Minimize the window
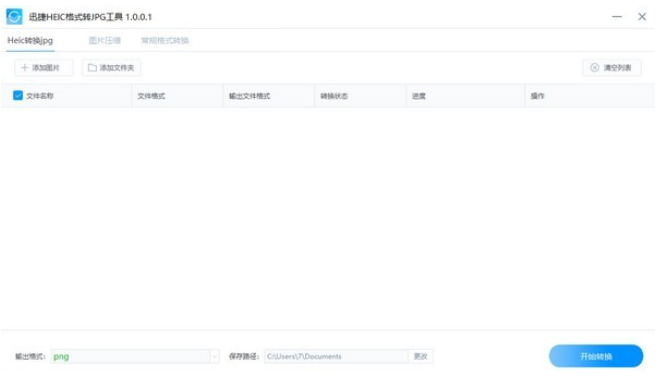This screenshot has width=656, height=392. [617, 17]
